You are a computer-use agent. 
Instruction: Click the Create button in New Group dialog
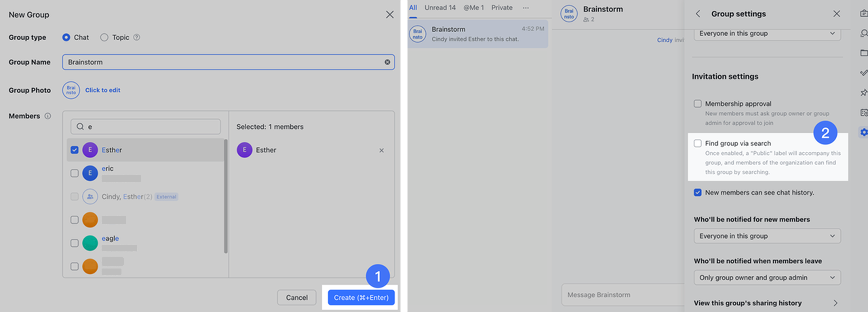(361, 297)
